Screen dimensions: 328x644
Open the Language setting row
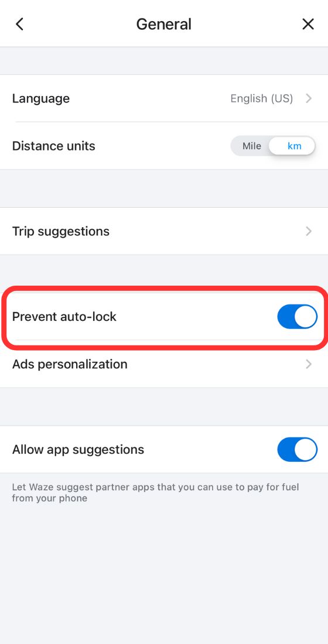coord(164,98)
